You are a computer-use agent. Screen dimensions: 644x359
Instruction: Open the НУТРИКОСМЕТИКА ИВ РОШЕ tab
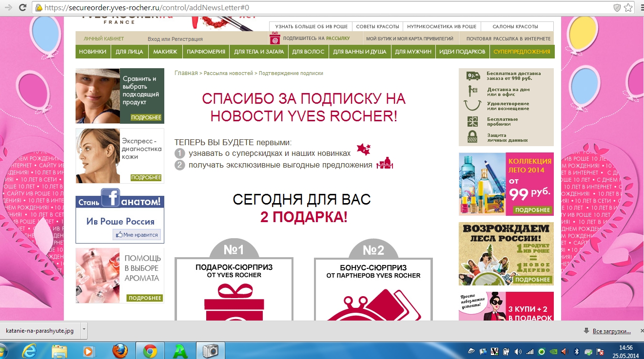pyautogui.click(x=442, y=26)
